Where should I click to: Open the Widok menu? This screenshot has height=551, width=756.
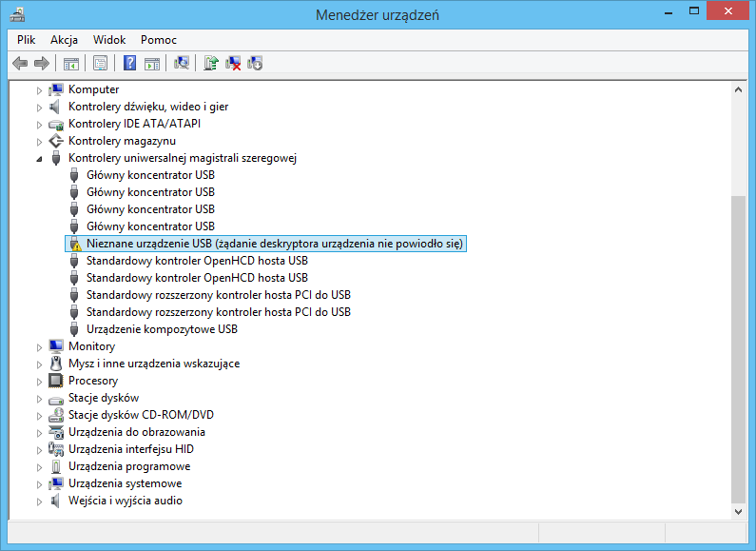109,40
